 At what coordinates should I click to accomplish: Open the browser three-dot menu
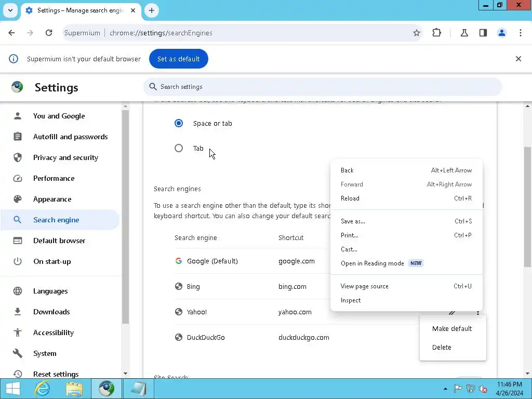[x=520, y=33]
